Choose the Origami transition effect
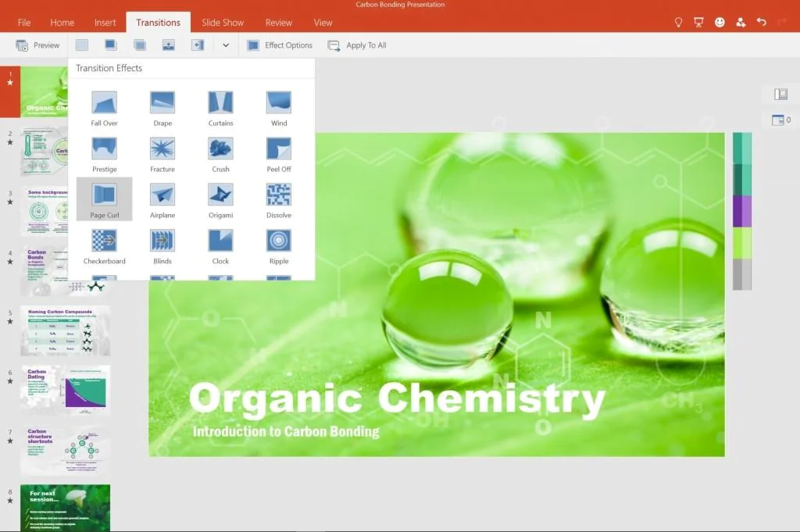 (220, 200)
